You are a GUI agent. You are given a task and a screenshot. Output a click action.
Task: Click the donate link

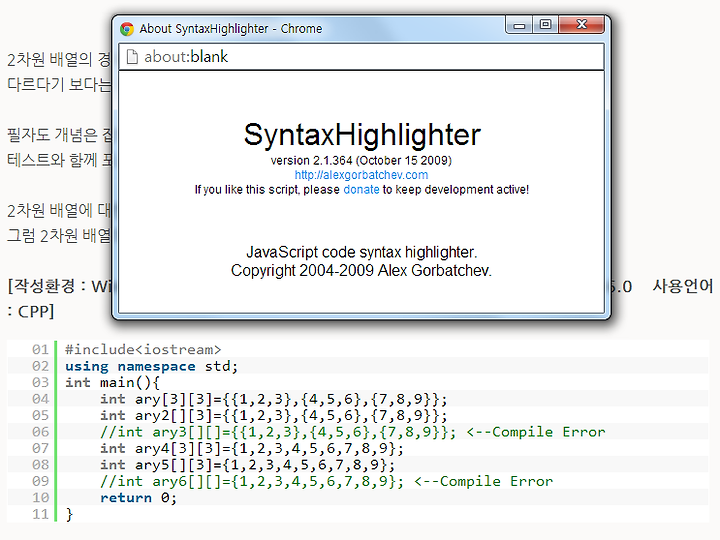tap(361, 190)
